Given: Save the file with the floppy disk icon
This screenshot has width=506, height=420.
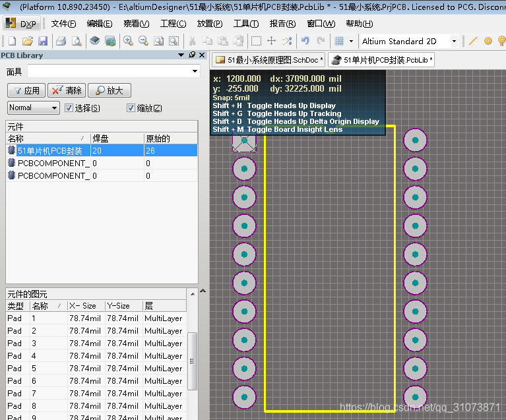Looking at the screenshot, I should (x=43, y=41).
